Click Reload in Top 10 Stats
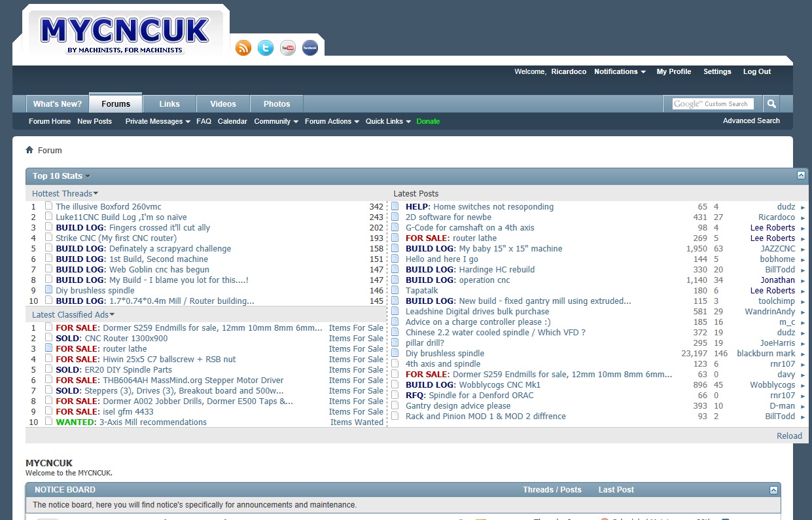 point(789,436)
